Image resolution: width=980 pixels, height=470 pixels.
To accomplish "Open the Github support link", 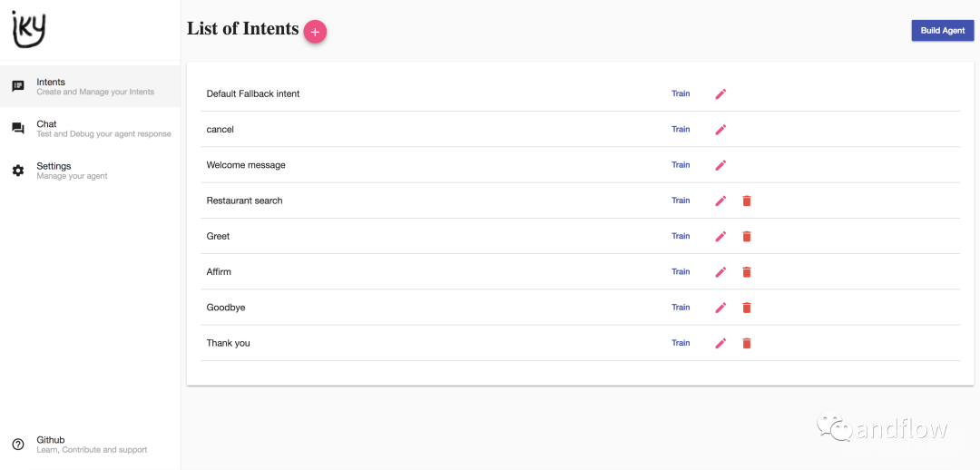I will pos(90,445).
